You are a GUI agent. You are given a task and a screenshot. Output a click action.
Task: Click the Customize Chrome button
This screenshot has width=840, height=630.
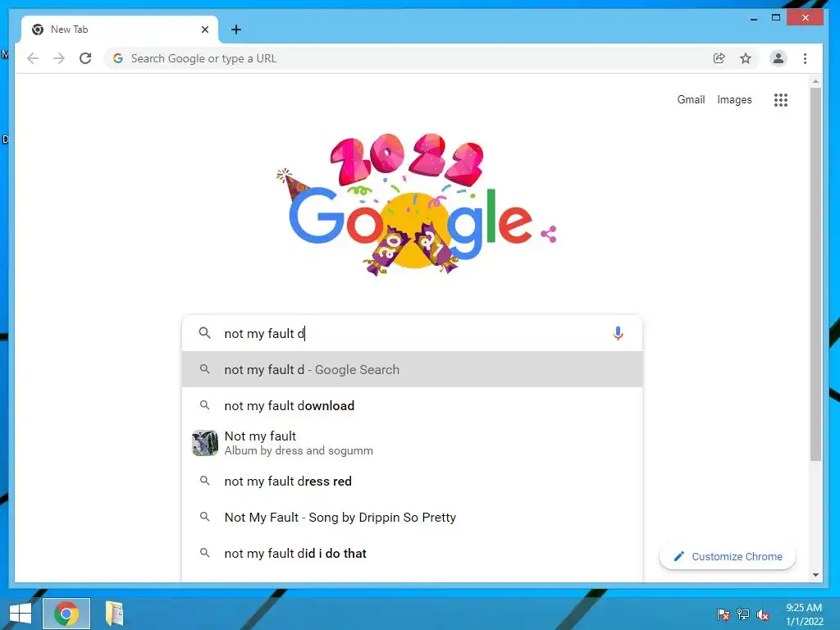click(728, 557)
